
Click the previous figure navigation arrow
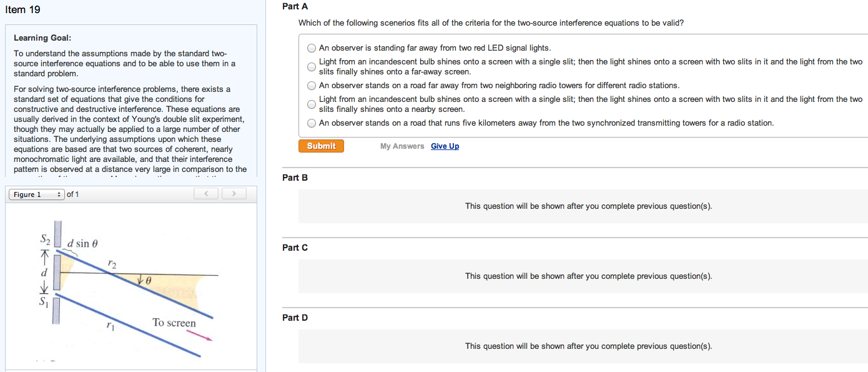pos(206,193)
